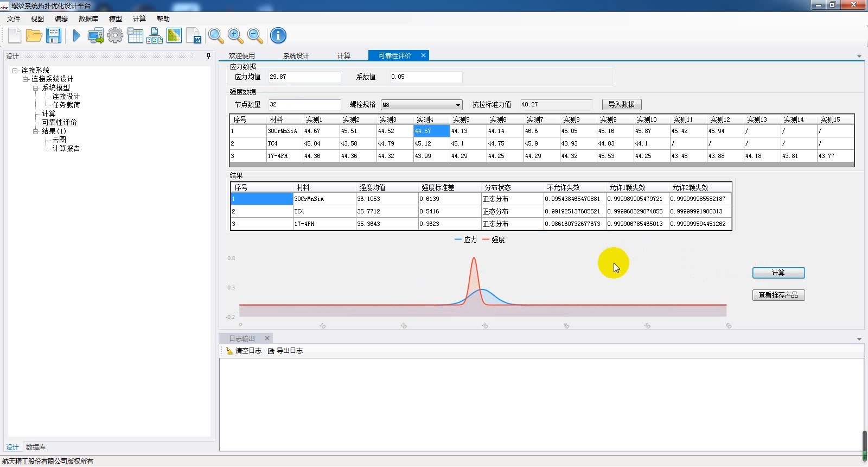Open the 螺栓规格 M8 dropdown
This screenshot has width=868, height=467.
(x=422, y=105)
